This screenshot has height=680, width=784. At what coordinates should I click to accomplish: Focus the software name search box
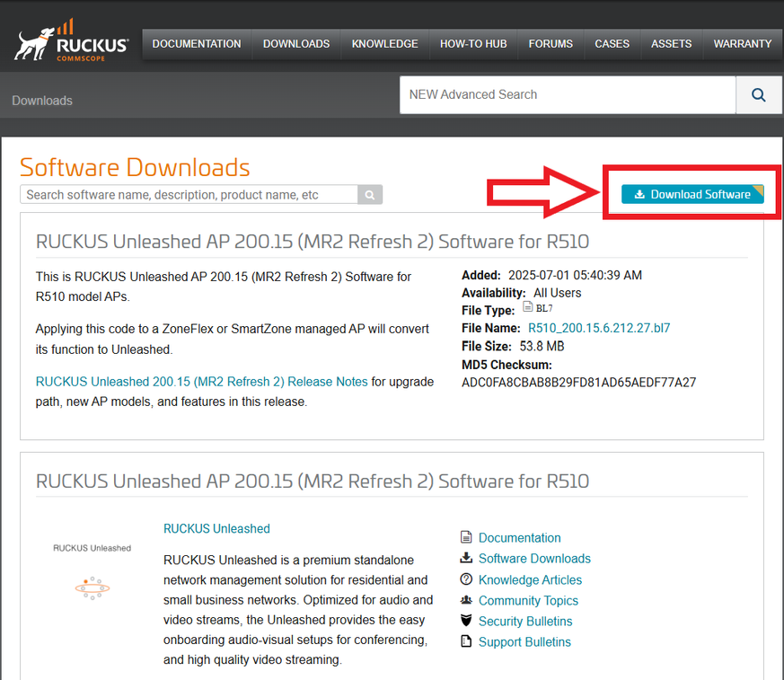189,195
